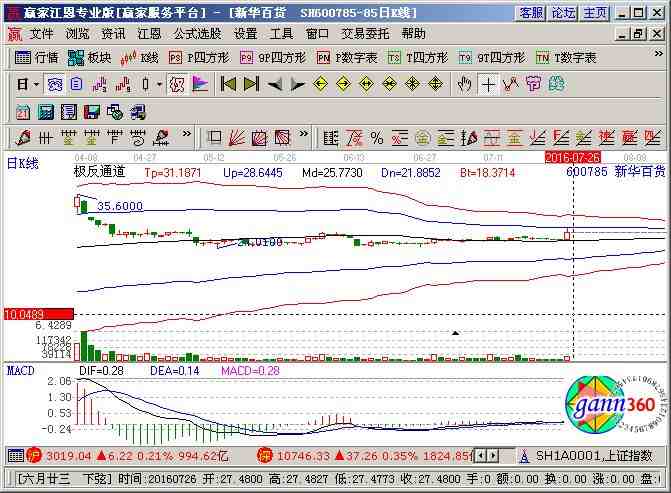Open the 帮助 menu

coord(413,33)
